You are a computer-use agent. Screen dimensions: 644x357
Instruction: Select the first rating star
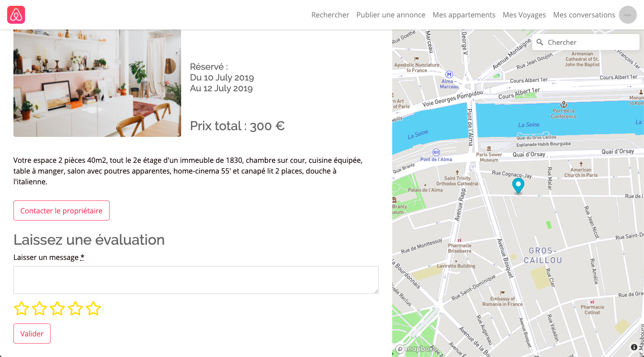coord(21,308)
